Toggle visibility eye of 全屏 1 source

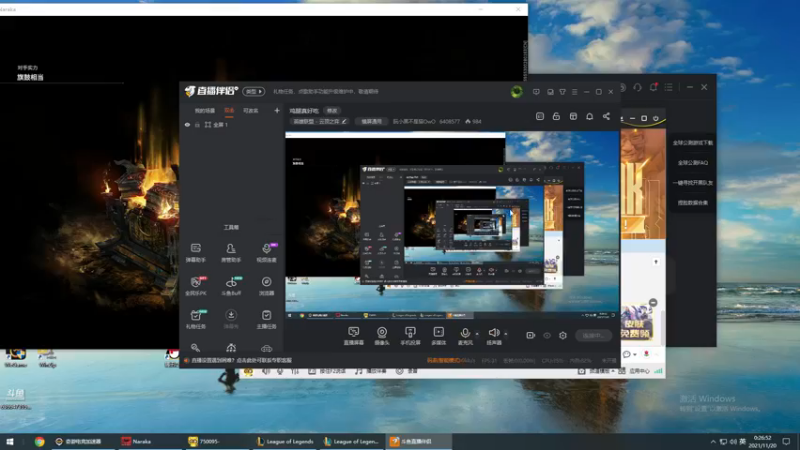coord(187,125)
